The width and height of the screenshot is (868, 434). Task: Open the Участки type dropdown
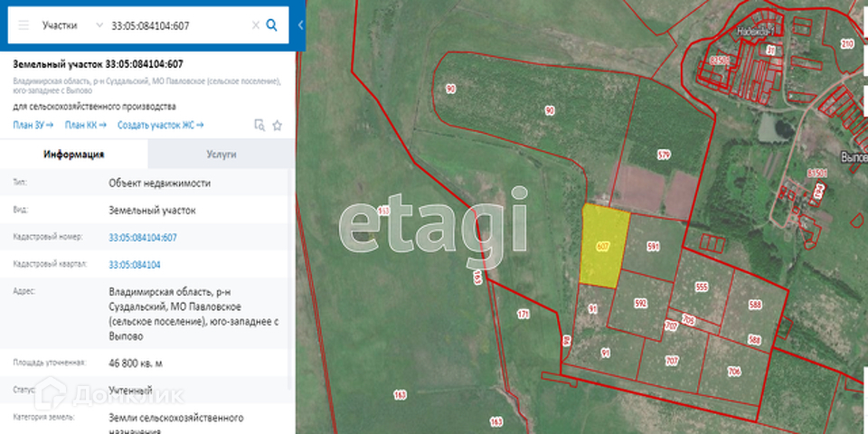[x=72, y=25]
